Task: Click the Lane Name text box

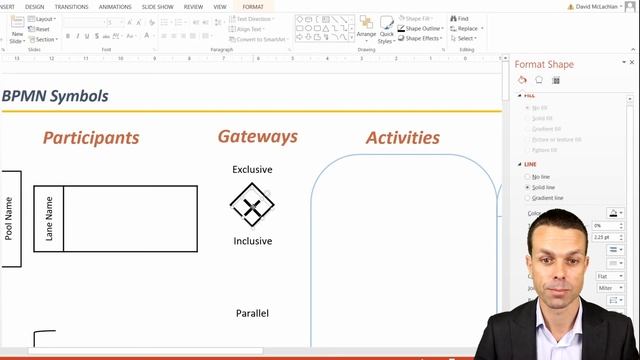Action: 49,219
